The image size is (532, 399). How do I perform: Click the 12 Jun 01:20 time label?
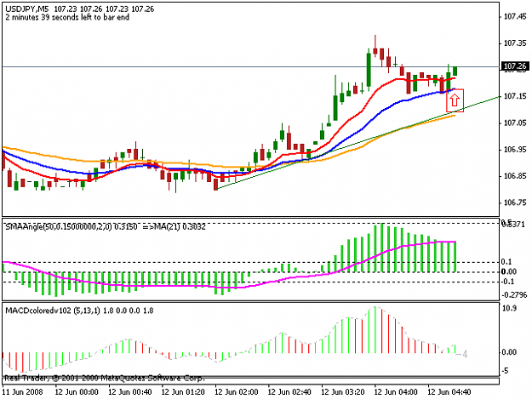pos(183,392)
